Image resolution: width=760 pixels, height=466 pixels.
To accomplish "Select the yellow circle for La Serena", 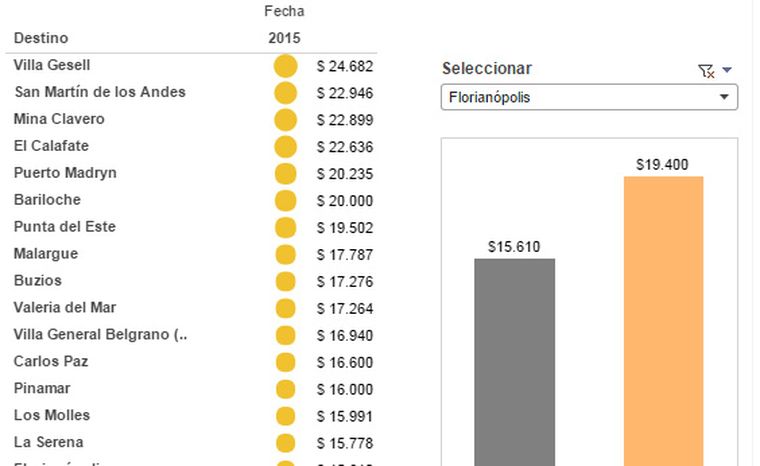I will pos(285,444).
